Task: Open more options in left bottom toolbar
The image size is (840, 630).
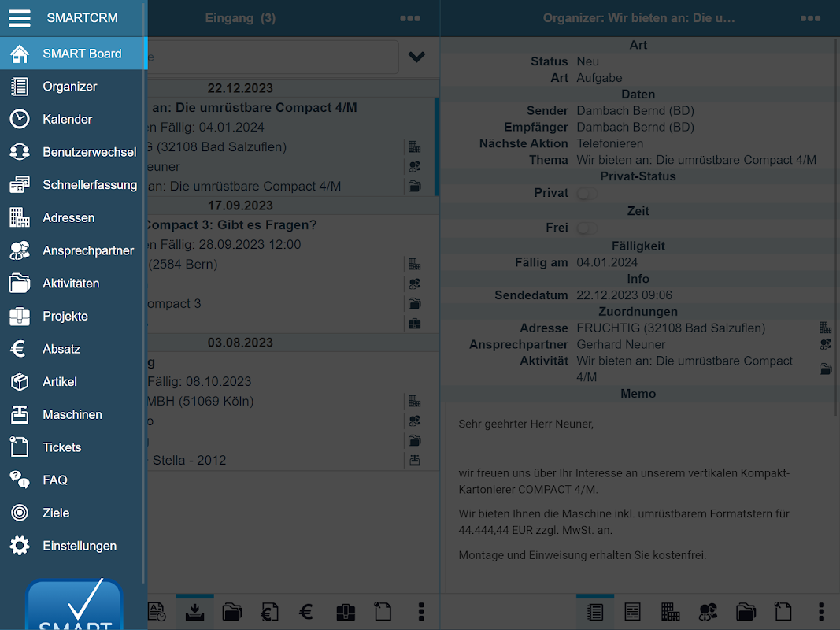Action: 421,612
